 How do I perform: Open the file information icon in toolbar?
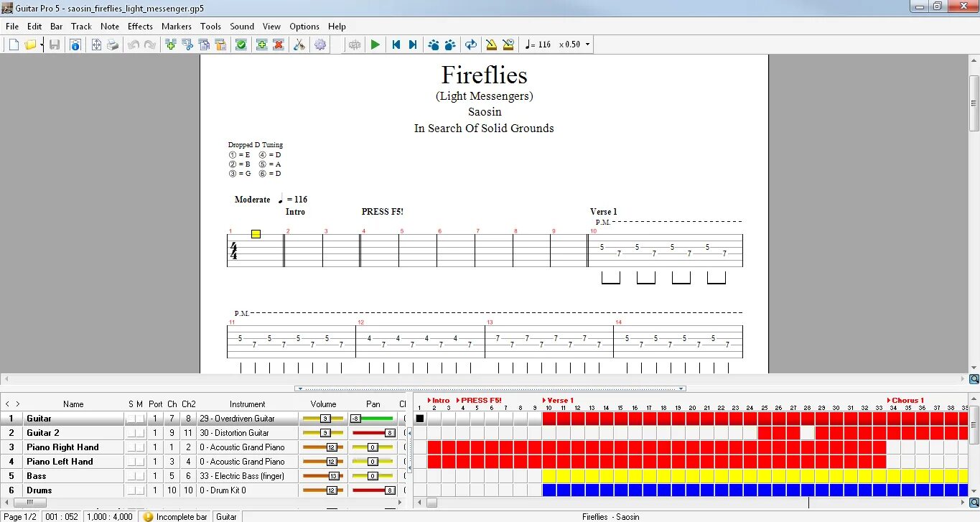point(75,45)
